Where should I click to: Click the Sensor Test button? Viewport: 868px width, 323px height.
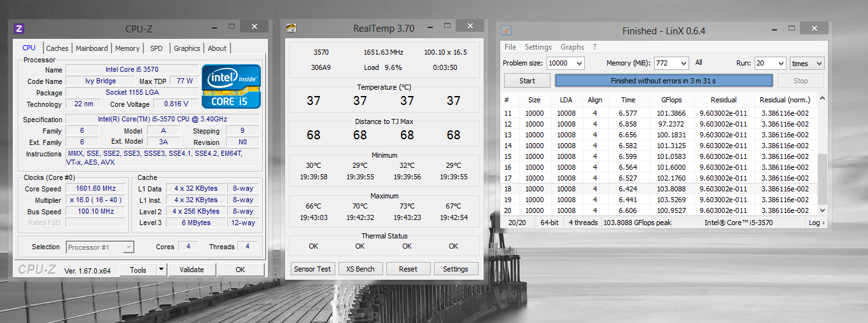(x=312, y=269)
